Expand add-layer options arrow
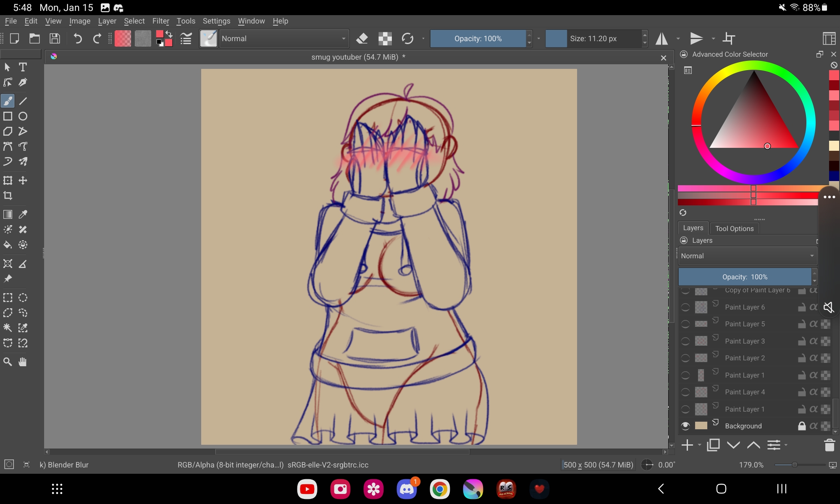This screenshot has height=504, width=840. point(699,445)
